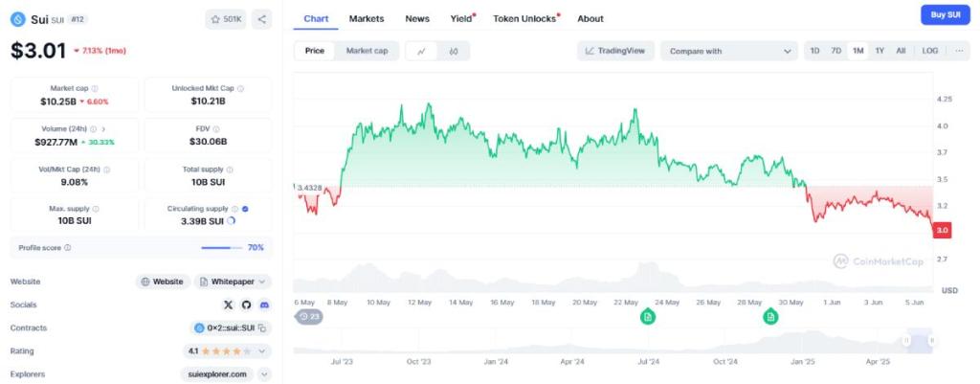Expand the suiexplorer.com explorers dropdown
Viewport: 980px width, 384px height.
(264, 374)
